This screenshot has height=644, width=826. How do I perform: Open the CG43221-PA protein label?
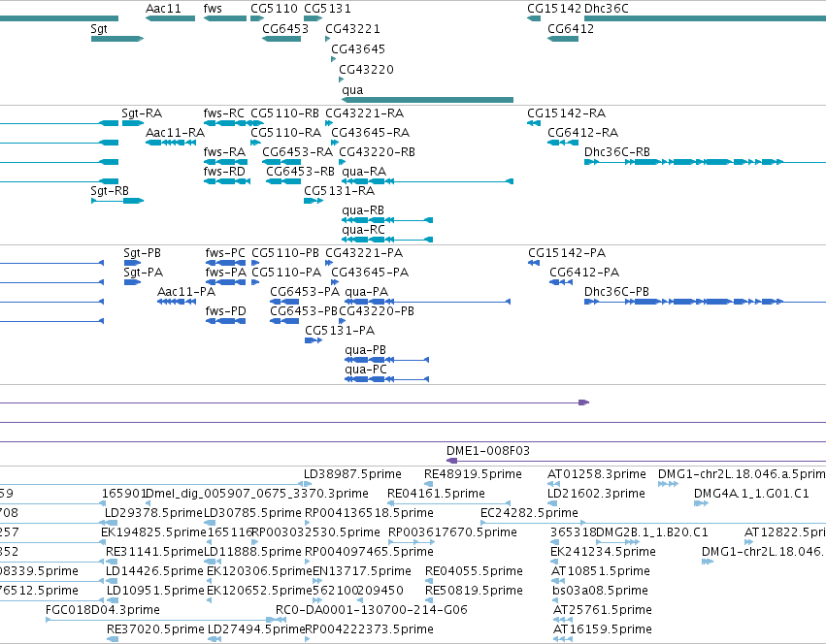[x=364, y=253]
